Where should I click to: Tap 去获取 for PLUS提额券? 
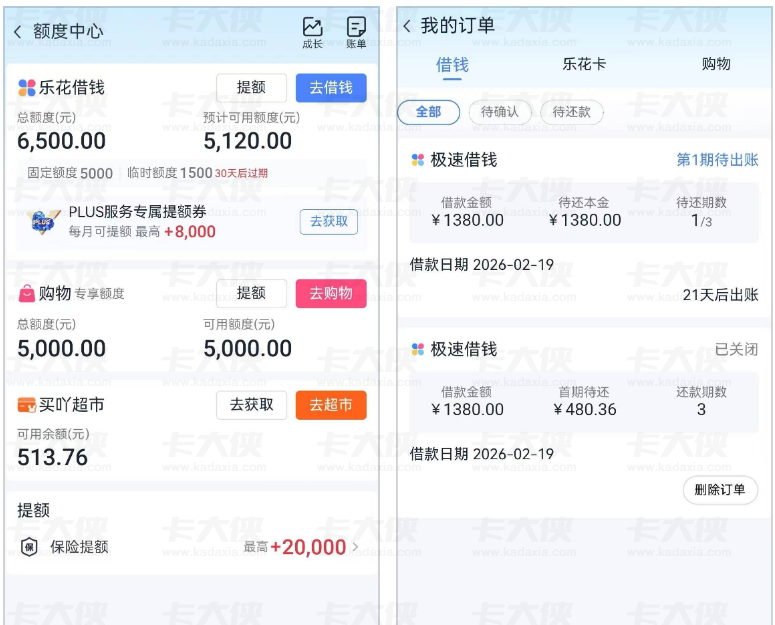[329, 222]
